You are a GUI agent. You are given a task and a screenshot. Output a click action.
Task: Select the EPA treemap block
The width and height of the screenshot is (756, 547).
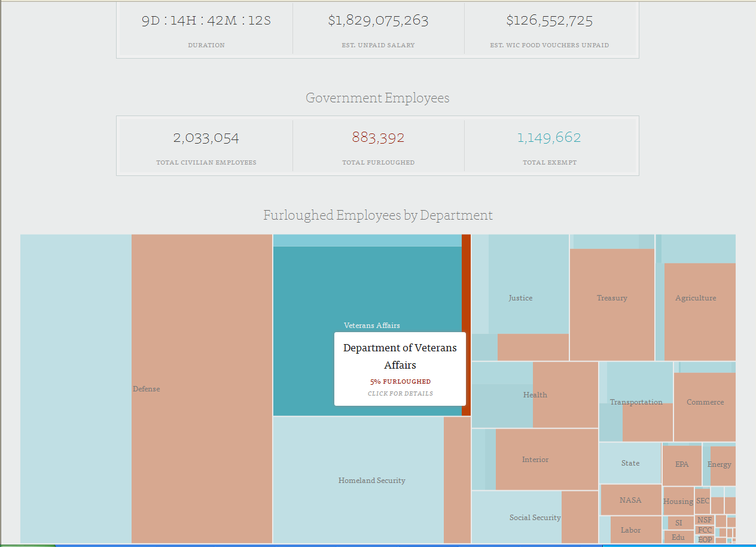pyautogui.click(x=682, y=464)
